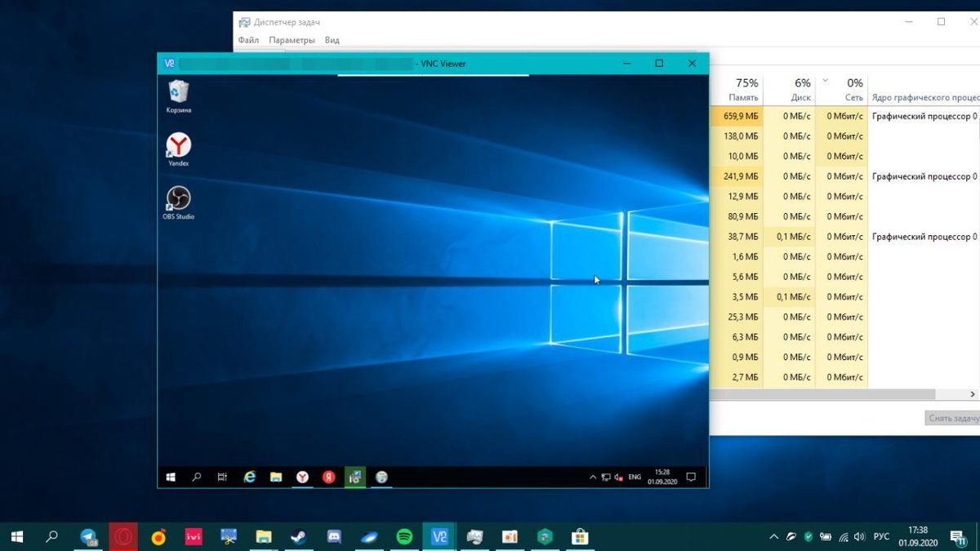Launch Opera browser from host taskbar
The height and width of the screenshot is (551, 980).
123,537
